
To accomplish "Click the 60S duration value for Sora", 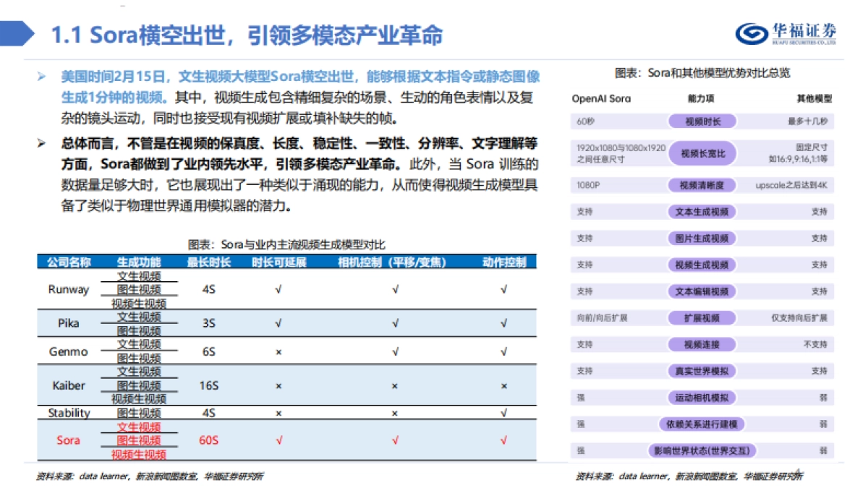I will tap(208, 440).
